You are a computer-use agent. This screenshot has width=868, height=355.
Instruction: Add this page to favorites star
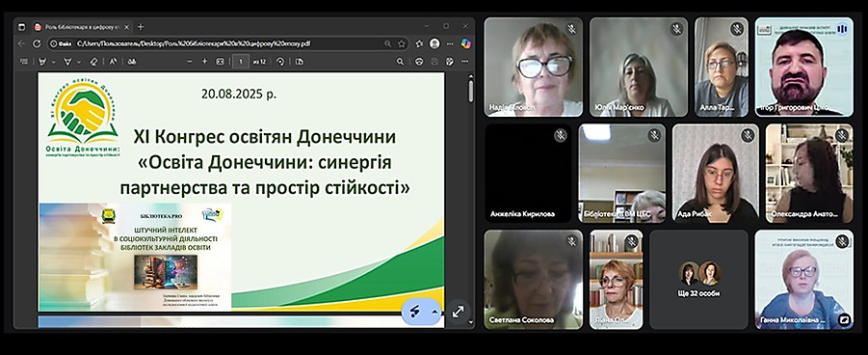point(402,43)
